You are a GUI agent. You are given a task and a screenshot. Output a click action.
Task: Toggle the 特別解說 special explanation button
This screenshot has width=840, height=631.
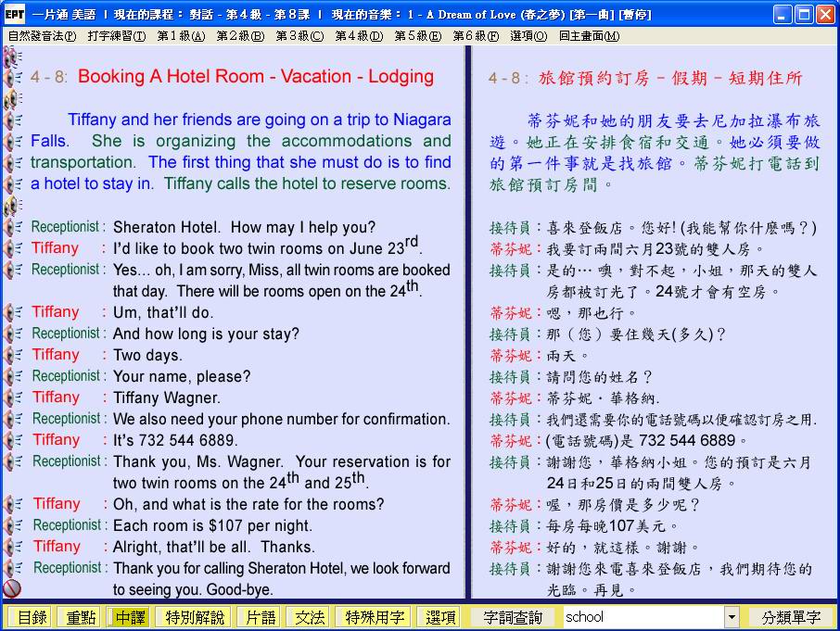(194, 617)
